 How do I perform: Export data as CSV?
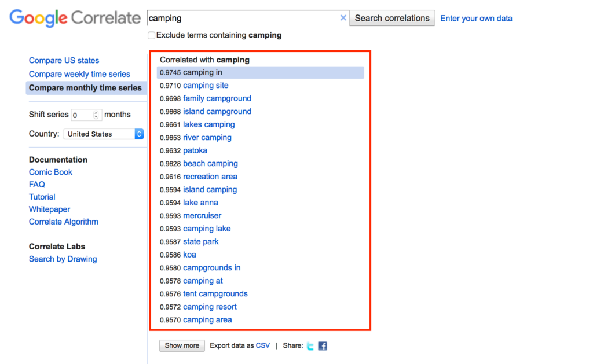[x=262, y=345]
